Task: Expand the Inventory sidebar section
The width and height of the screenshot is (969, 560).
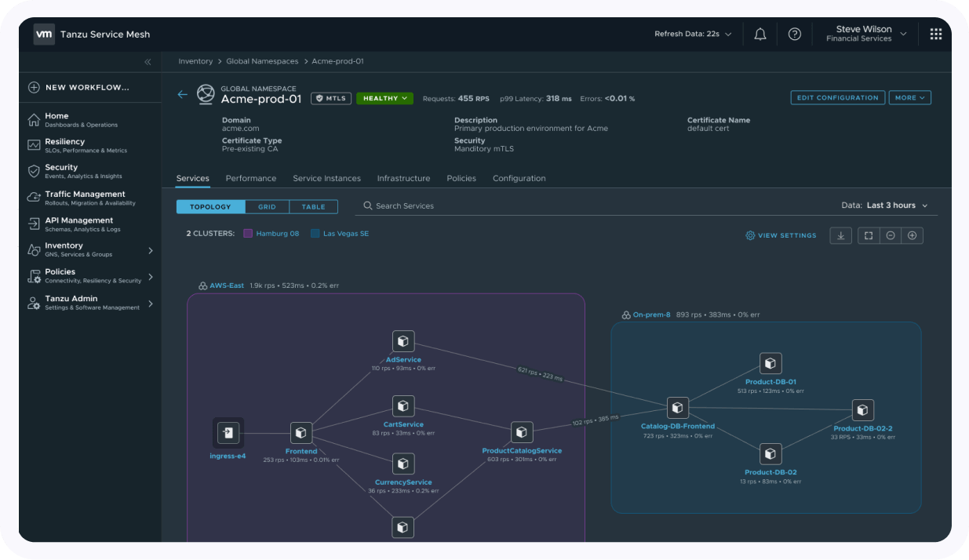Action: 151,251
